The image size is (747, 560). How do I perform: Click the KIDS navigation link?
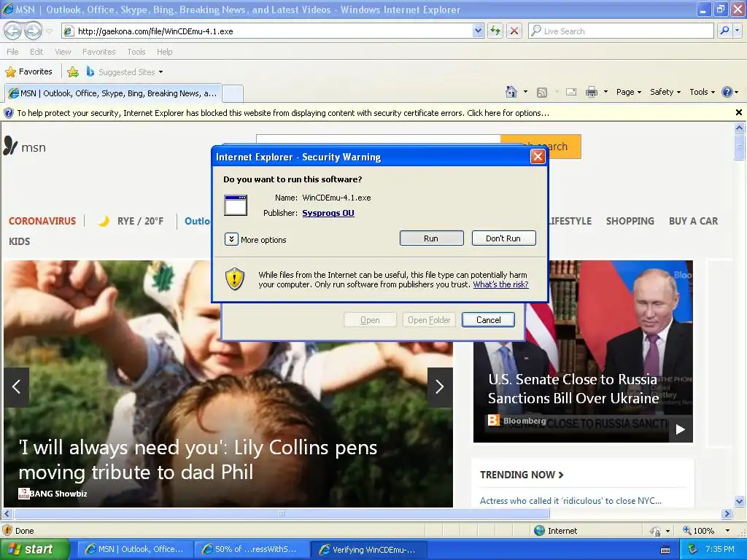tap(19, 241)
